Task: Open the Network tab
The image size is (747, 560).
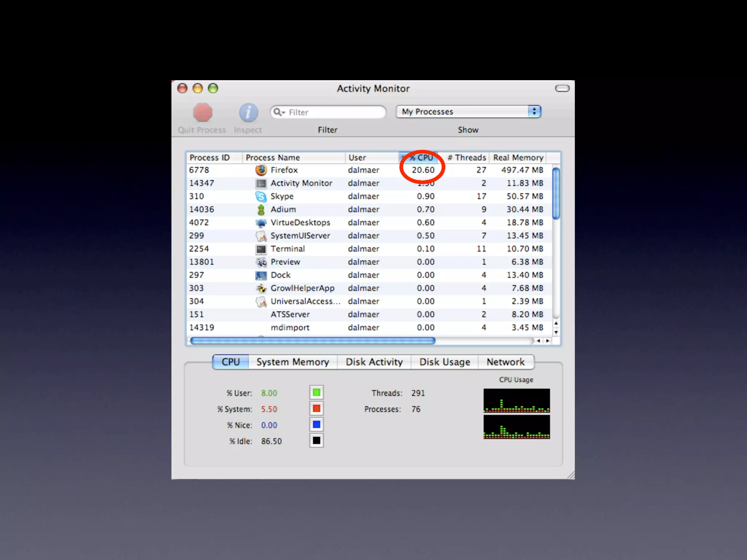Action: [505, 362]
